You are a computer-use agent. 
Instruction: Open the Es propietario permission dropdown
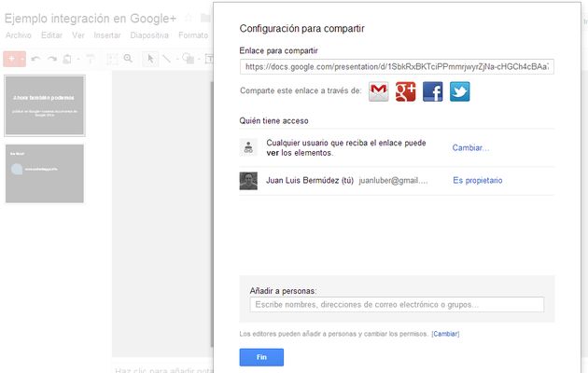(477, 180)
